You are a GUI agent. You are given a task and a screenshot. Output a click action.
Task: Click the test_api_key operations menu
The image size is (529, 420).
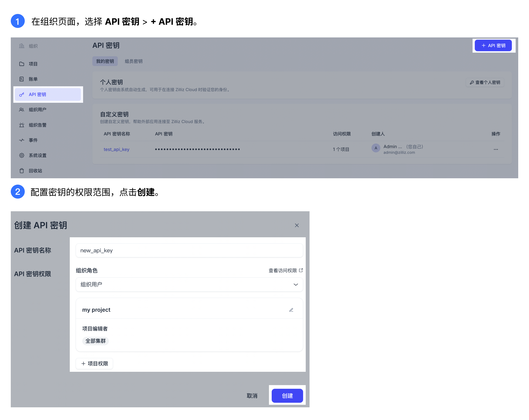click(496, 150)
